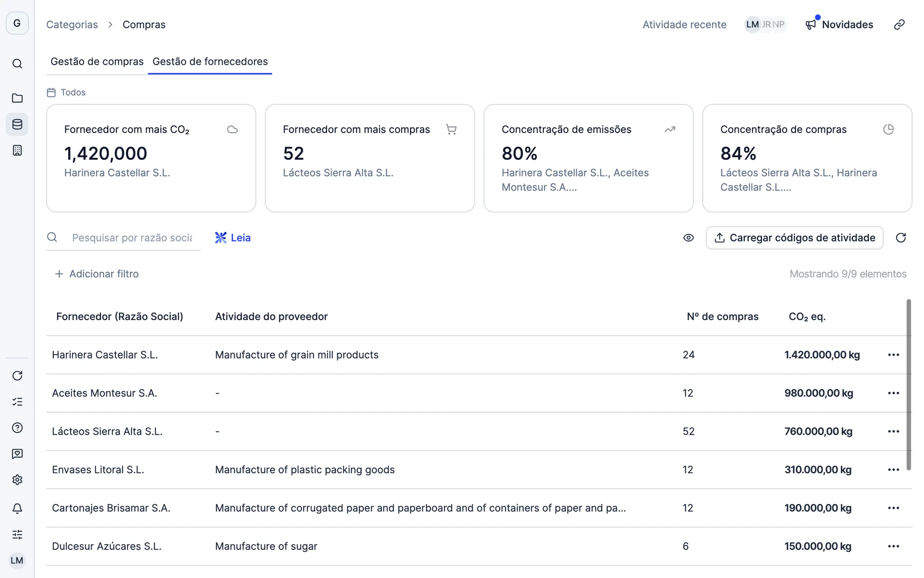This screenshot has width=924, height=578.
Task: Click the table's vertical scrollbar
Action: tap(909, 384)
